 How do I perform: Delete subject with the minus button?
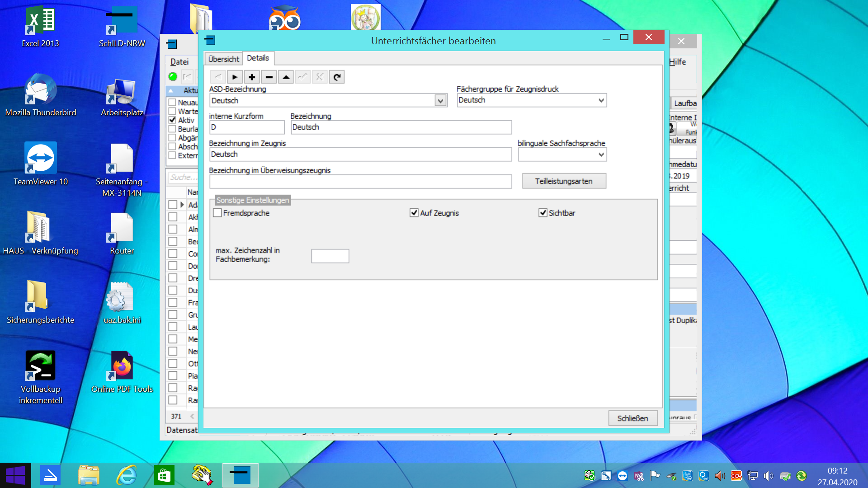pyautogui.click(x=269, y=77)
